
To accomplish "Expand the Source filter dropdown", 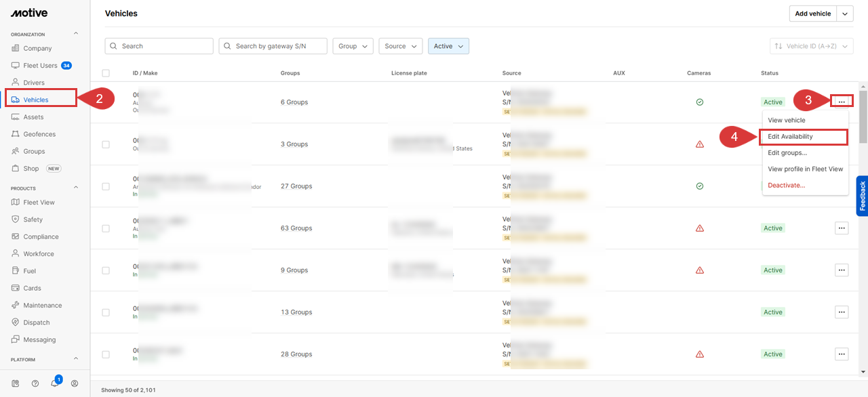I will [x=400, y=46].
